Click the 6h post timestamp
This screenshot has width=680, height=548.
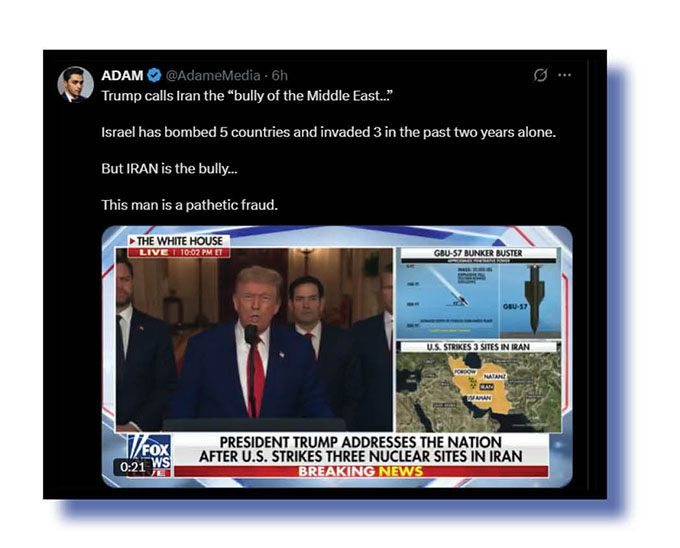click(280, 75)
